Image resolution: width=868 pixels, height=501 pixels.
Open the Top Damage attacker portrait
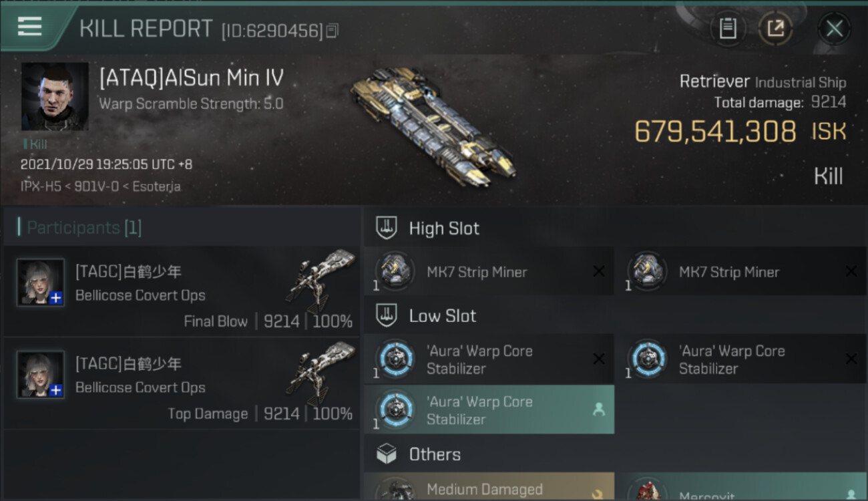pos(41,374)
